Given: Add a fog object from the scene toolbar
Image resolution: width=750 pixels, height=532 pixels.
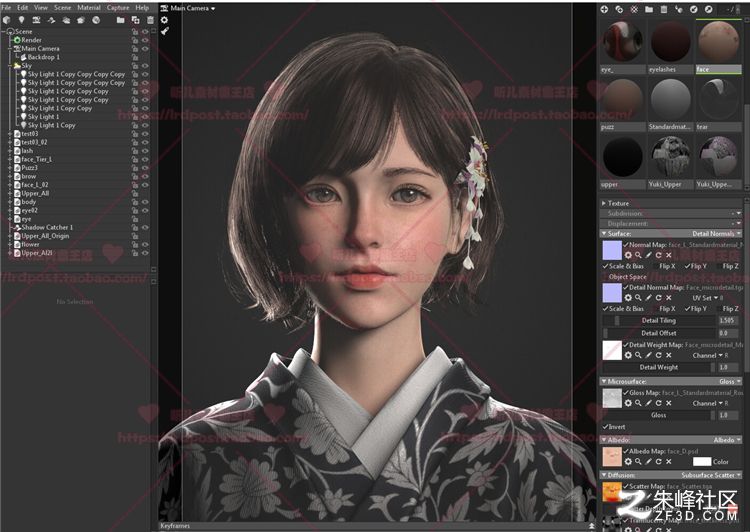Looking at the screenshot, I should [66, 20].
